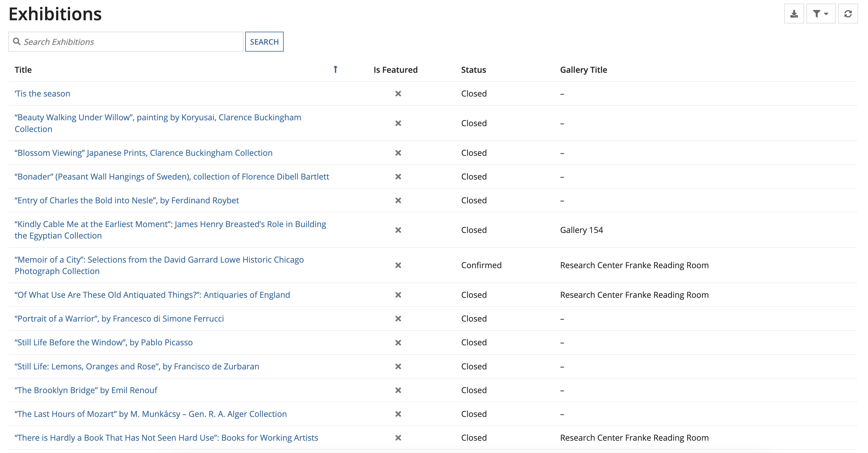Viewport: 868px width, 453px height.
Task: Toggle featured X for Picasso still life
Action: pos(399,342)
